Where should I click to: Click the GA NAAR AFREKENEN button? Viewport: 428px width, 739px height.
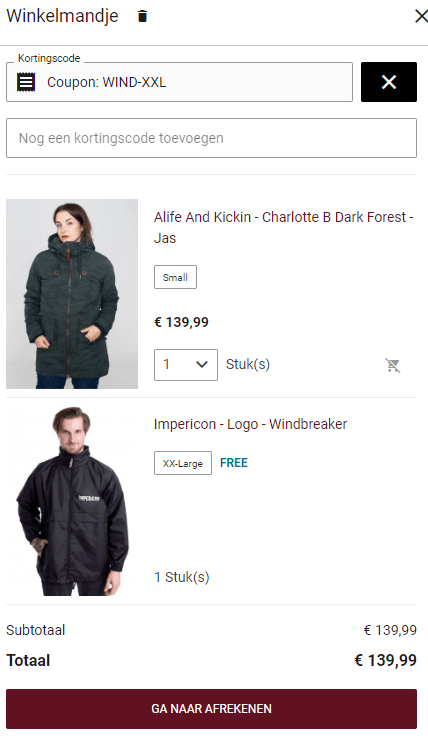coord(211,709)
